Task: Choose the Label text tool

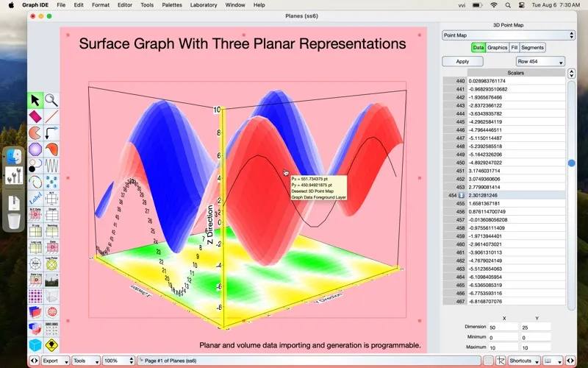Action: point(35,198)
